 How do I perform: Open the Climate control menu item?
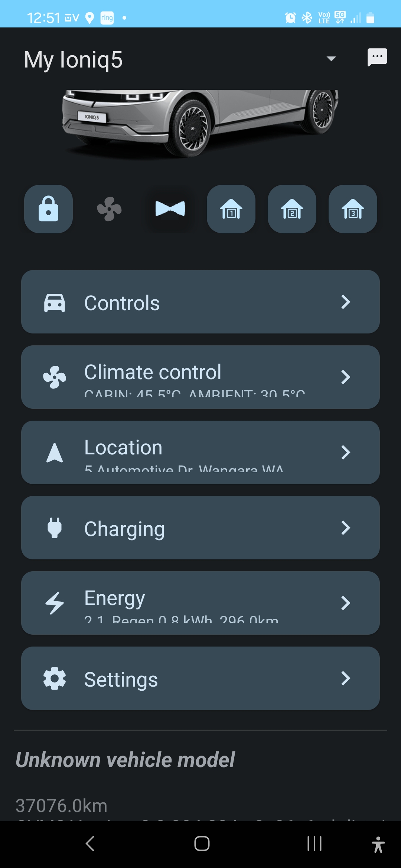point(200,377)
